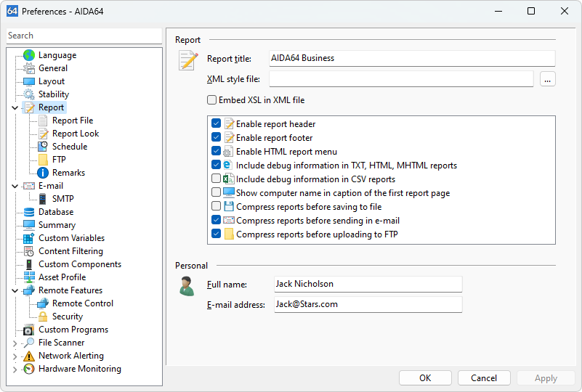This screenshot has width=582, height=392.
Task: Click the Schedule calendar icon
Action: 43,147
